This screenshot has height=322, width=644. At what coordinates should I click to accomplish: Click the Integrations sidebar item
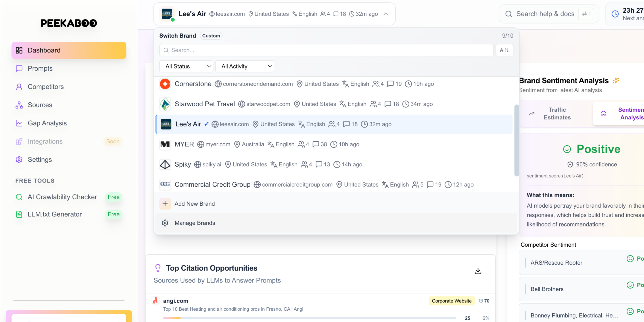coord(69,141)
